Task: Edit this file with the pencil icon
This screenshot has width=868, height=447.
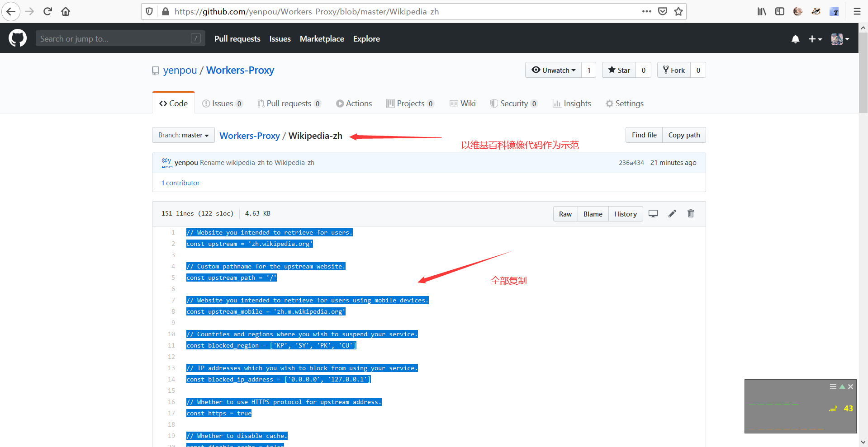Action: (672, 214)
